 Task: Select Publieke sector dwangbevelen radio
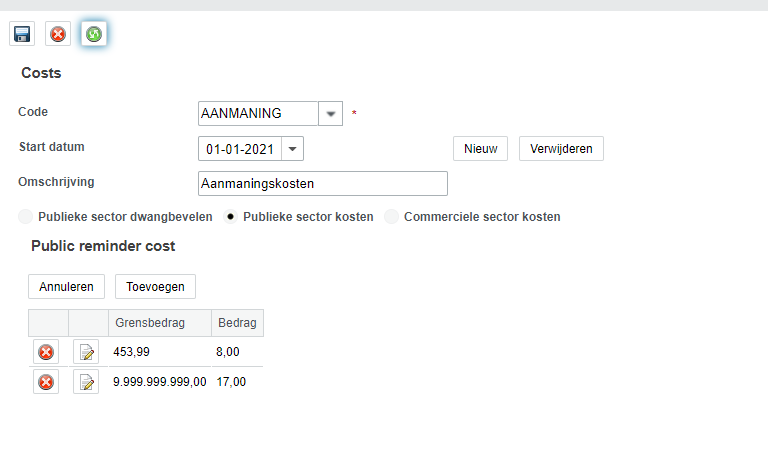[x=25, y=217]
